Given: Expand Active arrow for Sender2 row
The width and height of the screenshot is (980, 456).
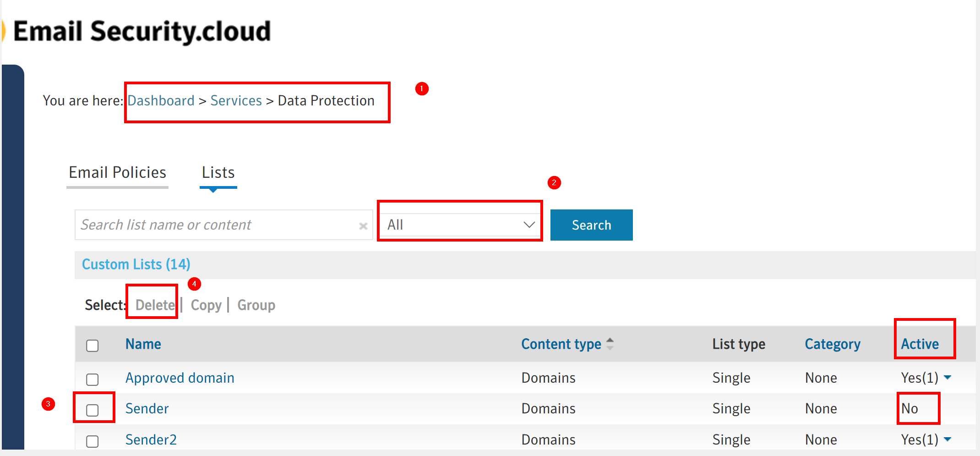Looking at the screenshot, I should pos(948,440).
